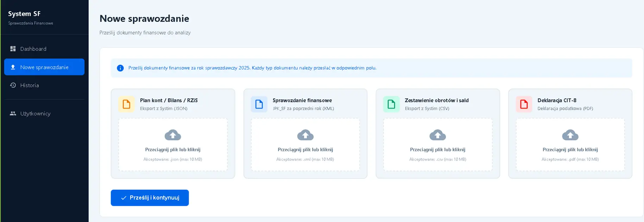Click the checkmark icon on Prześlij i kontynuuj
644x222 pixels.
click(124, 198)
